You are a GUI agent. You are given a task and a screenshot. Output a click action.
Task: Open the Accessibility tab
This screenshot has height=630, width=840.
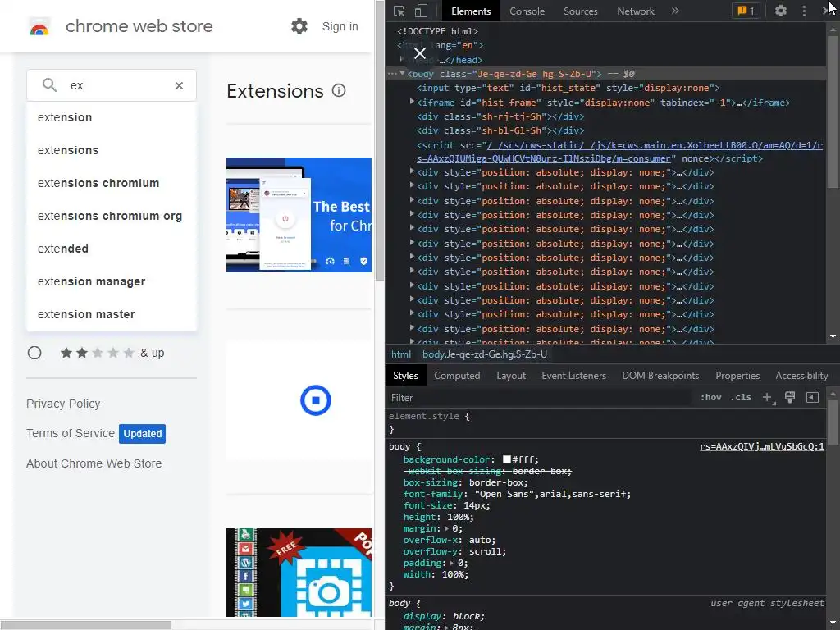click(x=801, y=376)
